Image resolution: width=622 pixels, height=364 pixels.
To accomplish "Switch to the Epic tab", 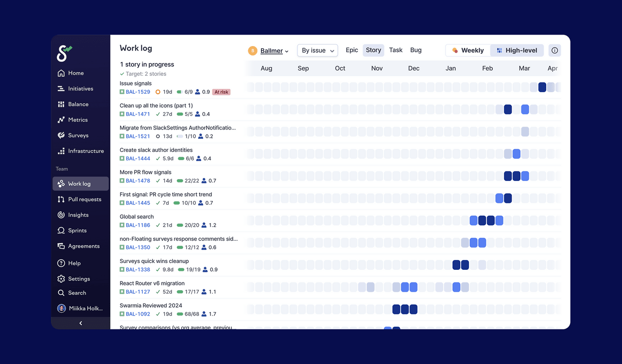I will pos(351,50).
